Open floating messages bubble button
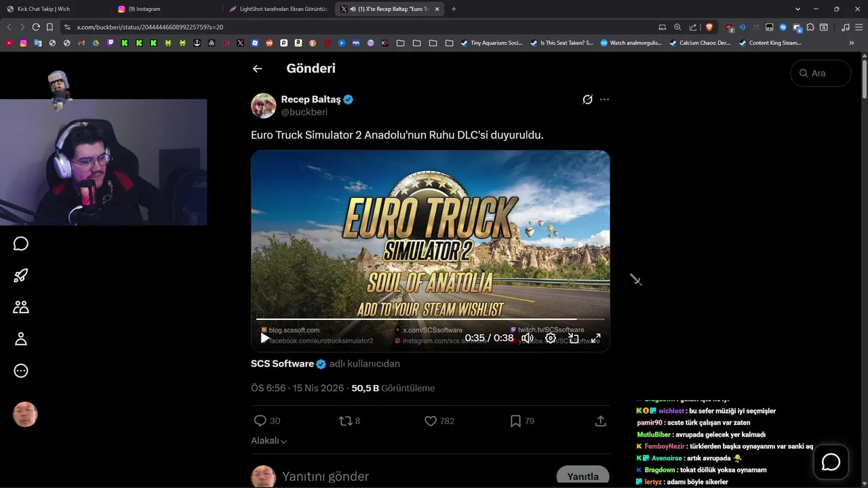The height and width of the screenshot is (488, 868). [x=831, y=462]
